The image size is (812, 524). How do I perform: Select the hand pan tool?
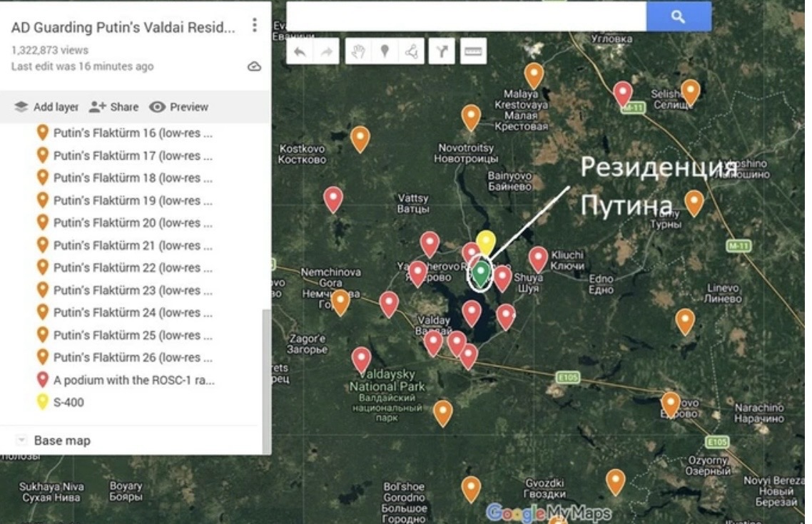coord(358,51)
